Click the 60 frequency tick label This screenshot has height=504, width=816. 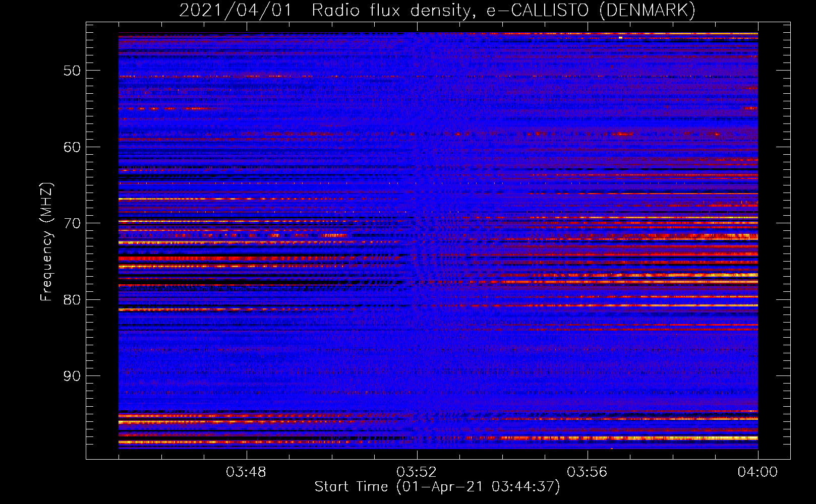point(72,147)
